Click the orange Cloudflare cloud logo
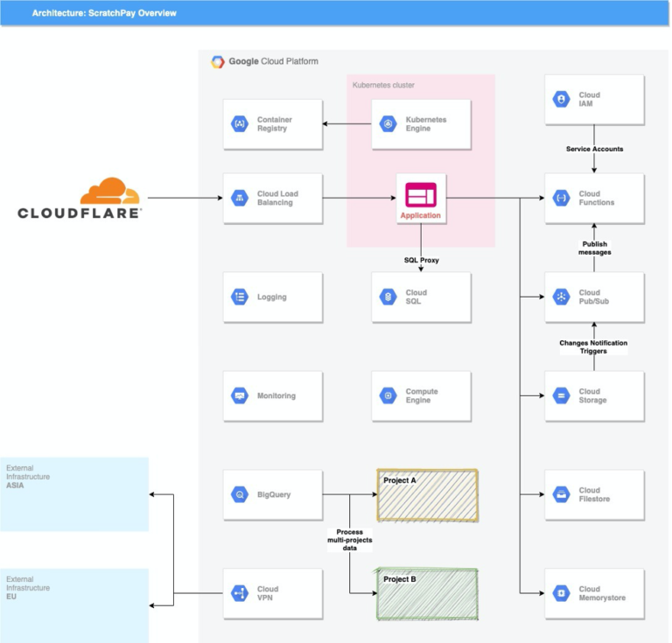The width and height of the screenshot is (672, 643). coord(110,191)
